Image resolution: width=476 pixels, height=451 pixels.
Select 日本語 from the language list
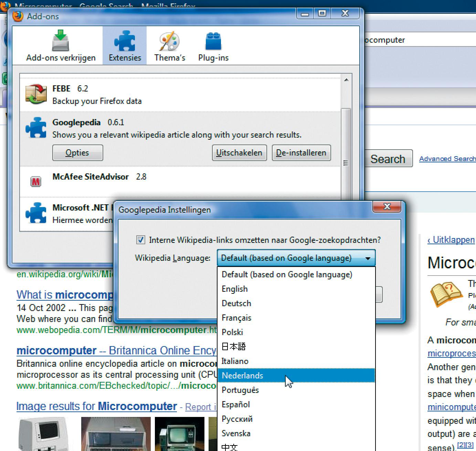tap(296, 347)
